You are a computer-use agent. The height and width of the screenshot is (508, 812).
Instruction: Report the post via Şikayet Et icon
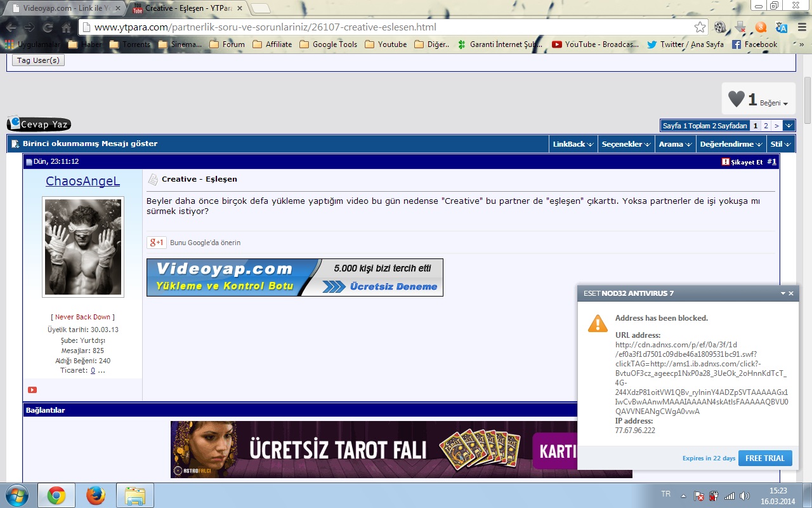point(726,162)
